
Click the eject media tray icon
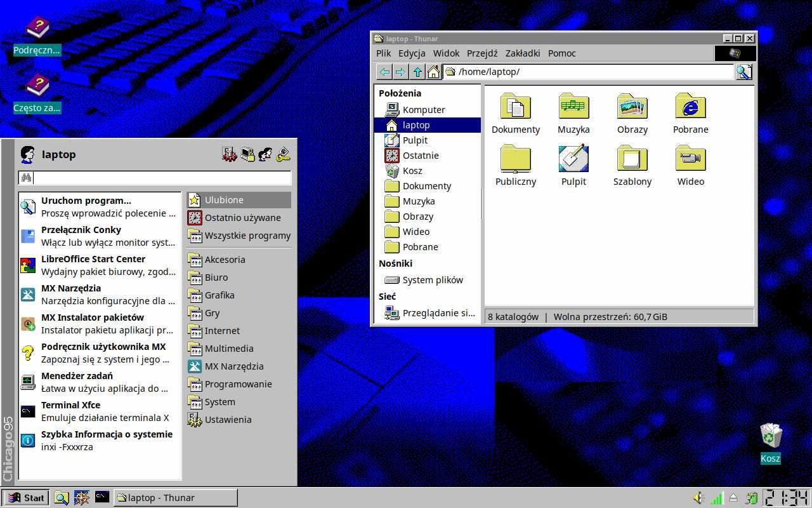(x=733, y=498)
